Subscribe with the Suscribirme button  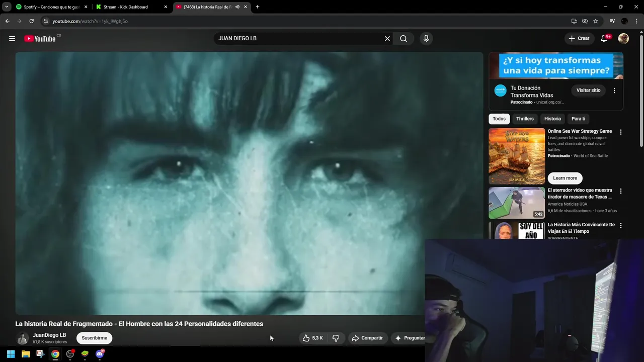[x=94, y=338]
